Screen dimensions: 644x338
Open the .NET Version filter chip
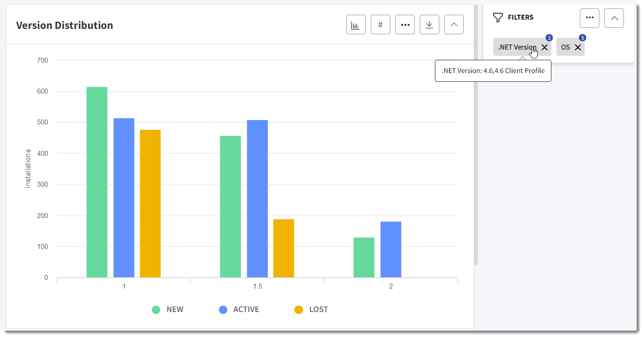pos(517,47)
